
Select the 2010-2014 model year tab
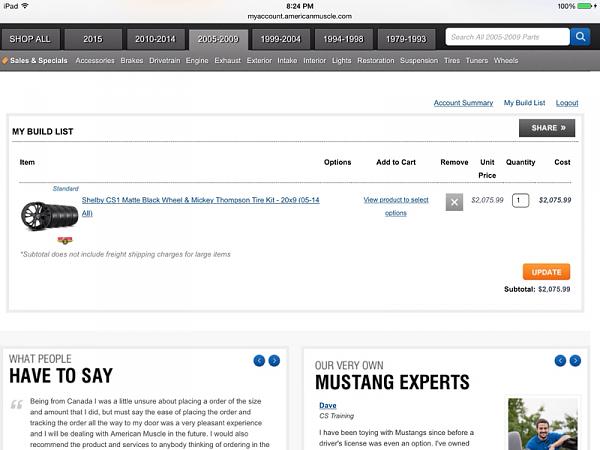click(155, 39)
